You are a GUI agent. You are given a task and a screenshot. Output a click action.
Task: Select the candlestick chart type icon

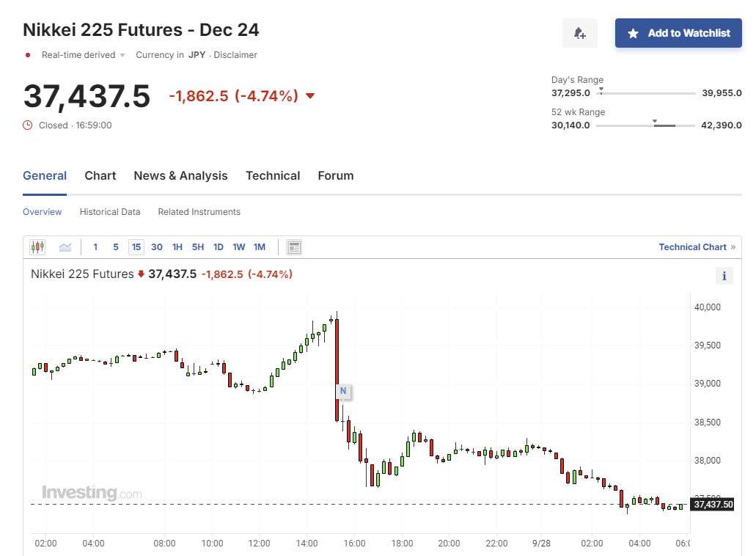[37, 247]
